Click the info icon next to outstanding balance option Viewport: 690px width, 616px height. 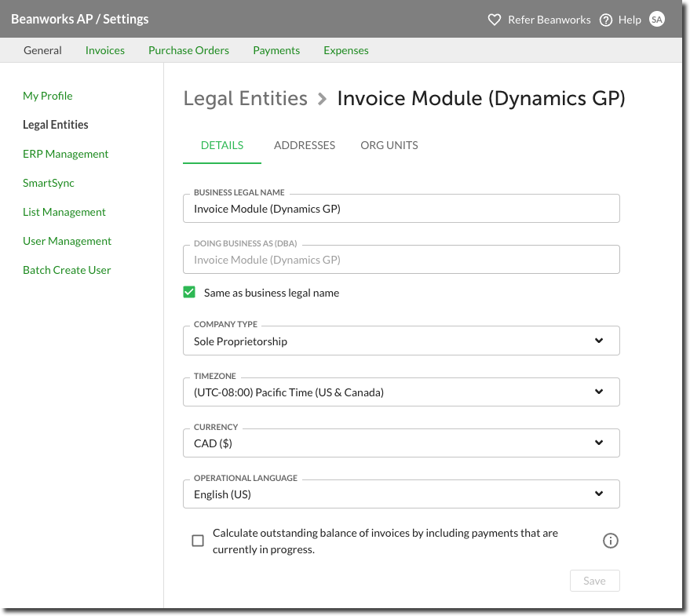(611, 541)
